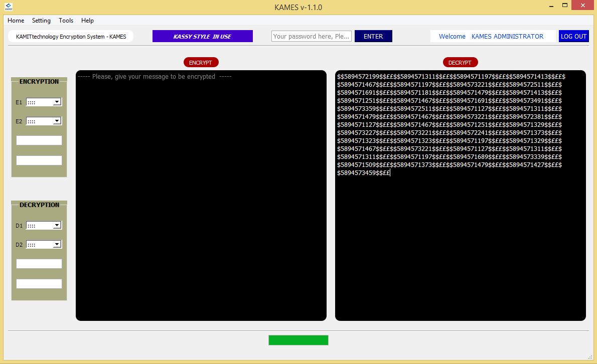The width and height of the screenshot is (597, 364).
Task: Click the KAMES app icon in title bar
Action: click(9, 7)
